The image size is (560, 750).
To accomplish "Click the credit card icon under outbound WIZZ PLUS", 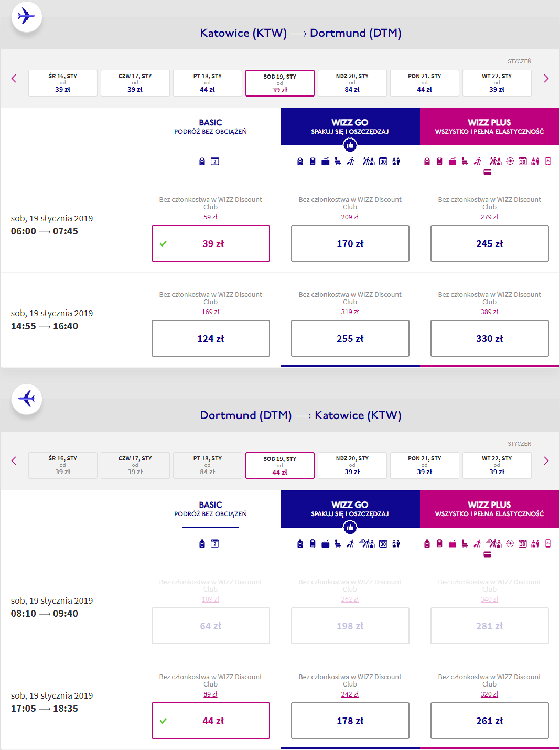I will pos(487,172).
